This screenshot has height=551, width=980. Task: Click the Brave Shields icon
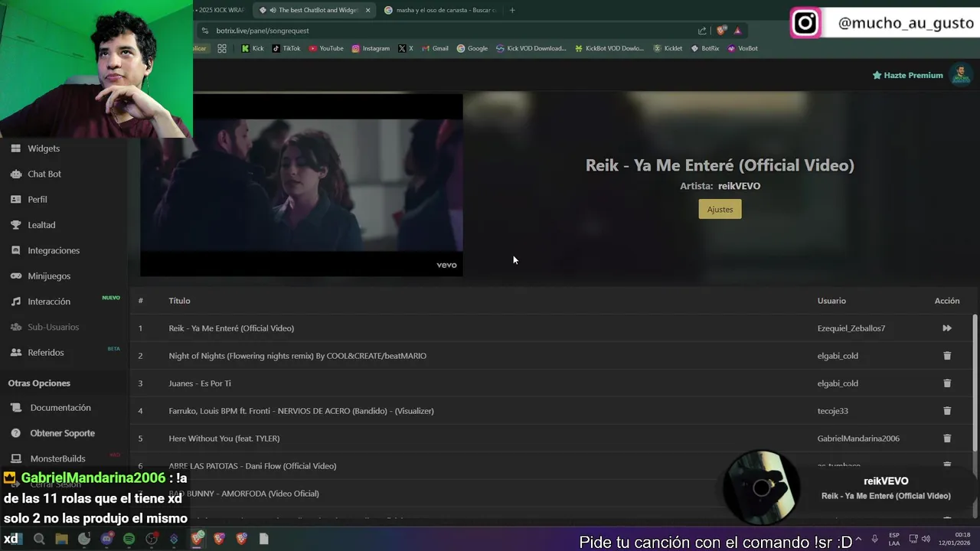pos(721,31)
